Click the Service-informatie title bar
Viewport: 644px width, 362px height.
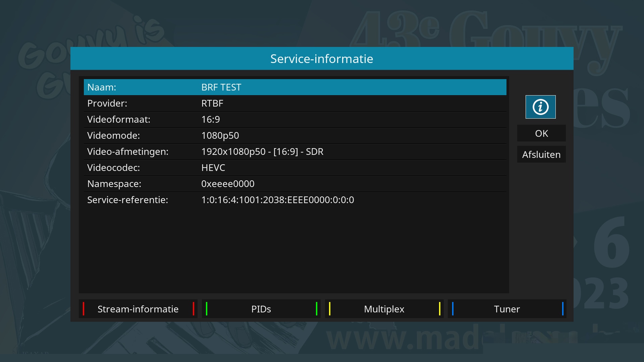(322, 59)
